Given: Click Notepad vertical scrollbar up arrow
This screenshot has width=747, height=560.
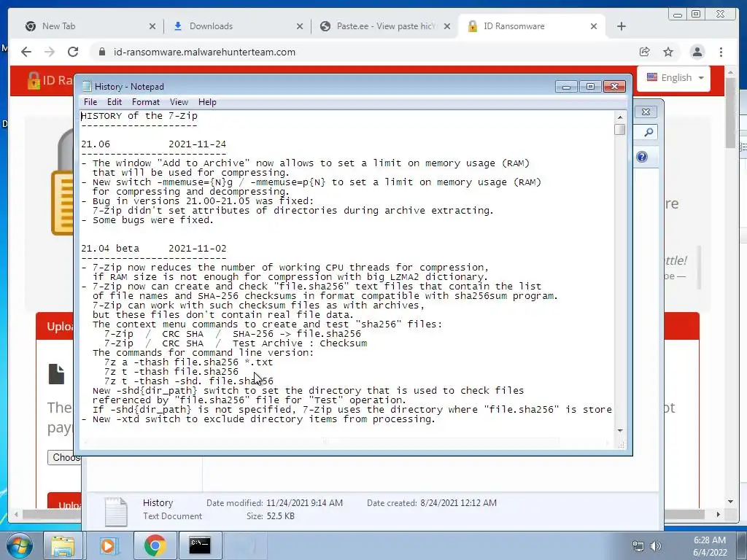Looking at the screenshot, I should point(620,117).
